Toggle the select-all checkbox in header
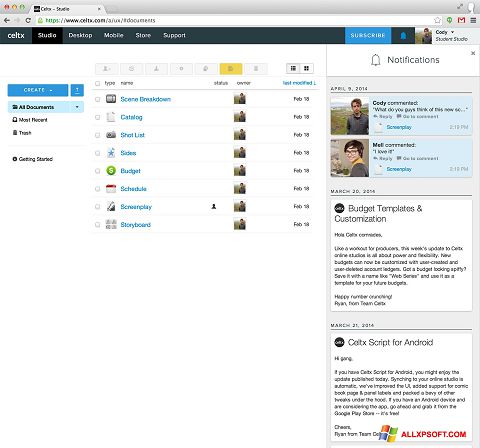The height and width of the screenshot is (448, 480). pos(97,83)
